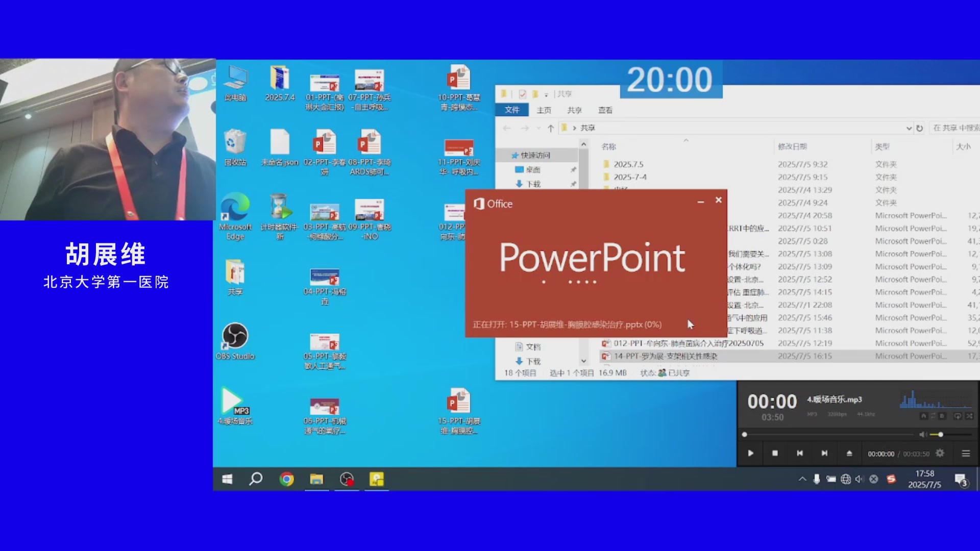Open the 共享 ribbon tab
The image size is (980, 551).
575,110
